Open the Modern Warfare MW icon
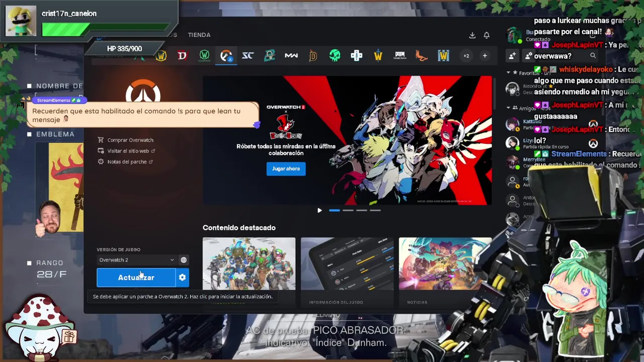This screenshot has height=362, width=644. pyautogui.click(x=291, y=56)
